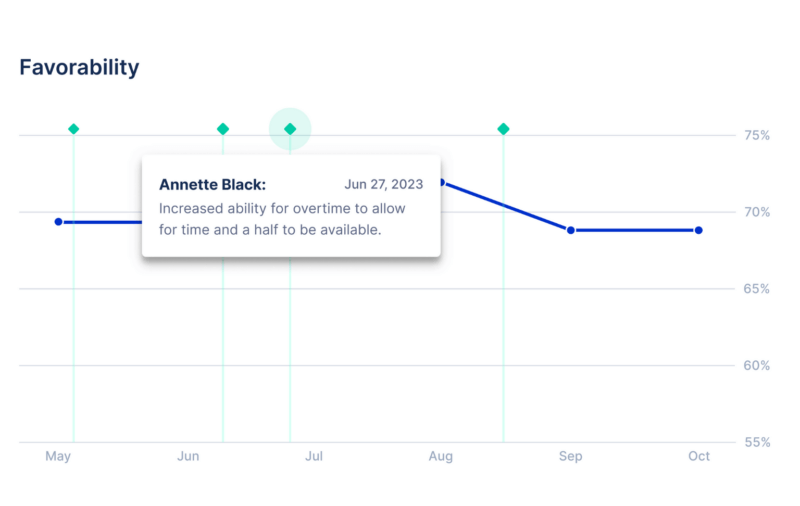Click the first blue data point near May
The height and width of the screenshot is (506, 800).
click(x=59, y=222)
